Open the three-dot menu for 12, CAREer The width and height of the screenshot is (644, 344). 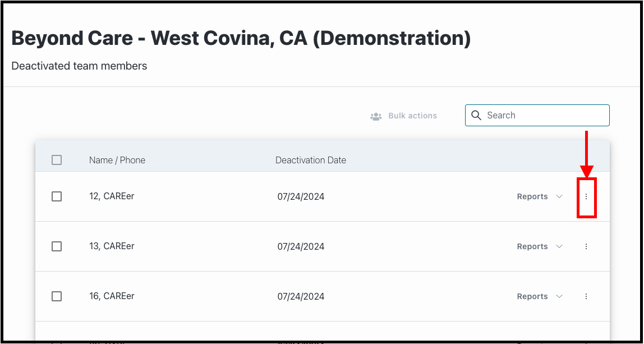pyautogui.click(x=586, y=196)
